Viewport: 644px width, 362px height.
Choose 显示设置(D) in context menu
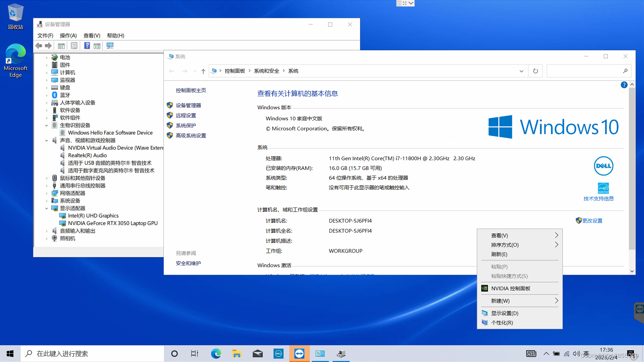click(519, 313)
